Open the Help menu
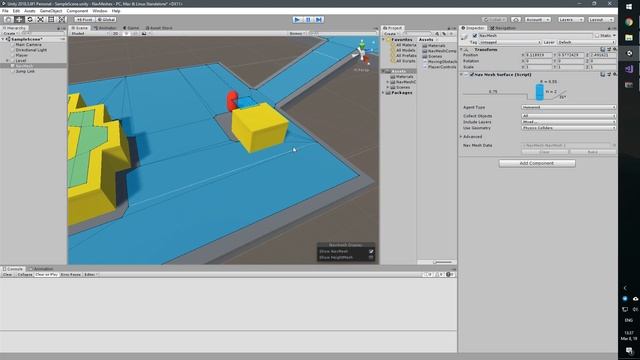Screen dimensions: 640x360 click(x=116, y=11)
